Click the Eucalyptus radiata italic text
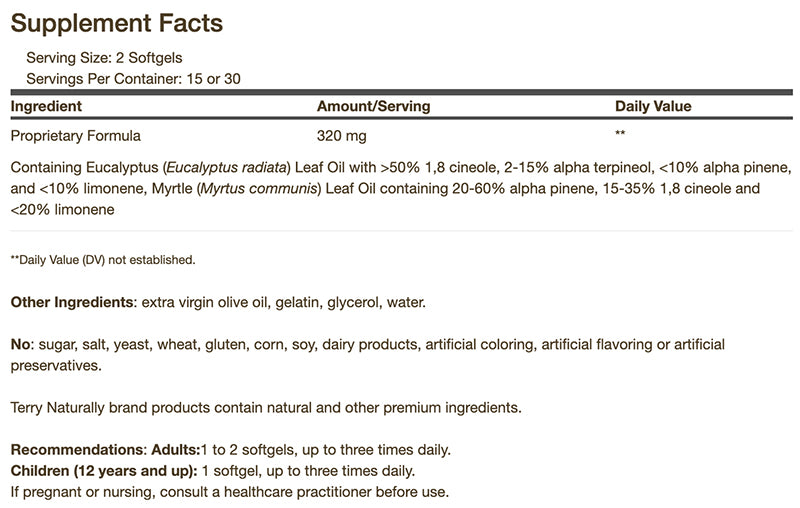Screen dimensions: 800x508 [x=227, y=167]
